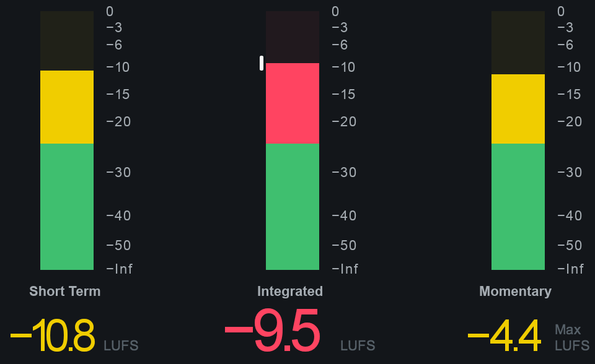Viewport: 595px width, 364px height.
Task: Select the Momentary label
Action: tap(515, 292)
